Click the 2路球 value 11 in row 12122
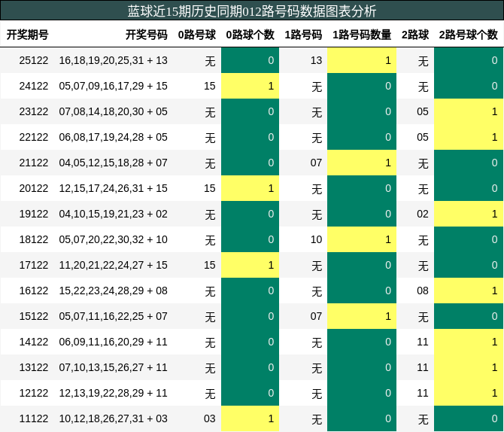504x432 pixels. coord(423,393)
